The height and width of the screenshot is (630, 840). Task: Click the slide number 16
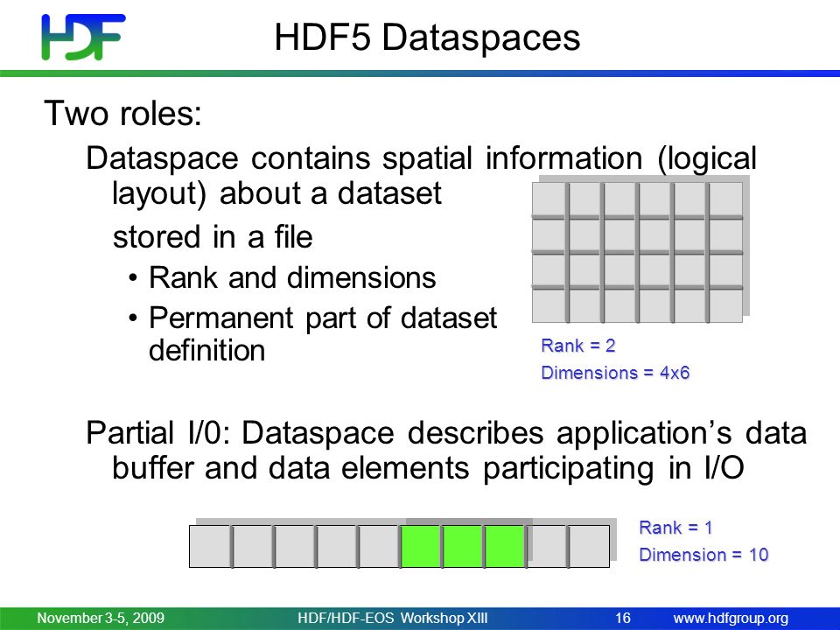click(x=622, y=618)
